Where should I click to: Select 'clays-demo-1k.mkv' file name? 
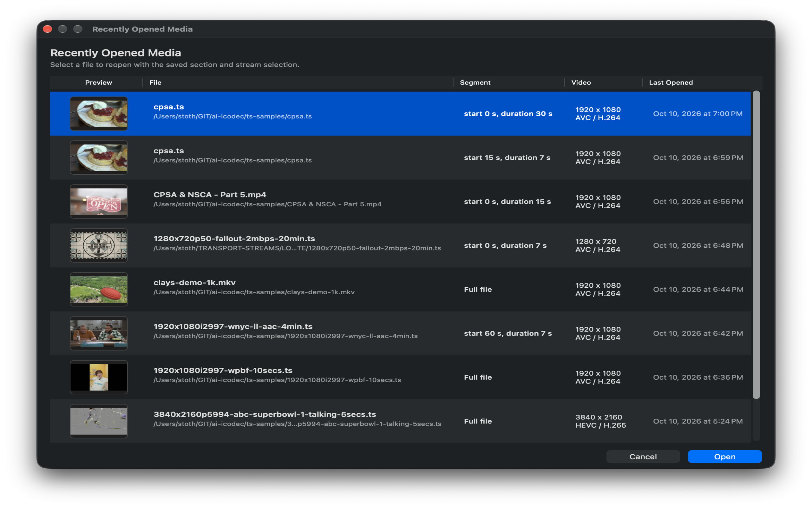pos(195,283)
